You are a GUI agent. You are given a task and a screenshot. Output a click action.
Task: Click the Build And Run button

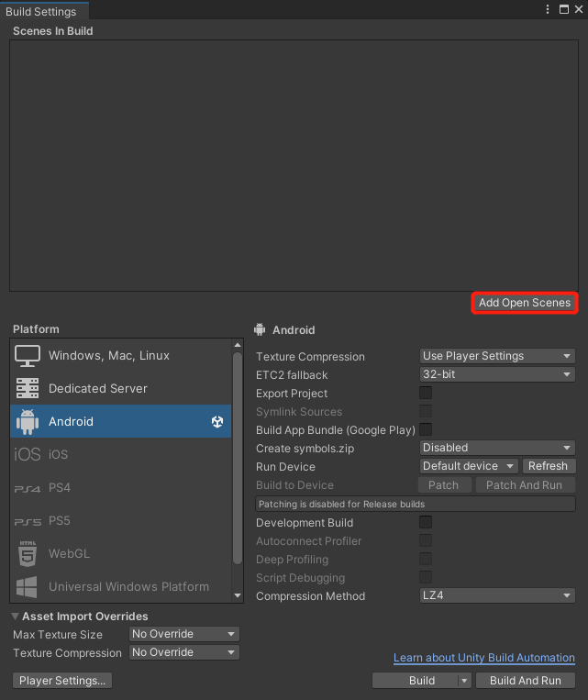[526, 681]
